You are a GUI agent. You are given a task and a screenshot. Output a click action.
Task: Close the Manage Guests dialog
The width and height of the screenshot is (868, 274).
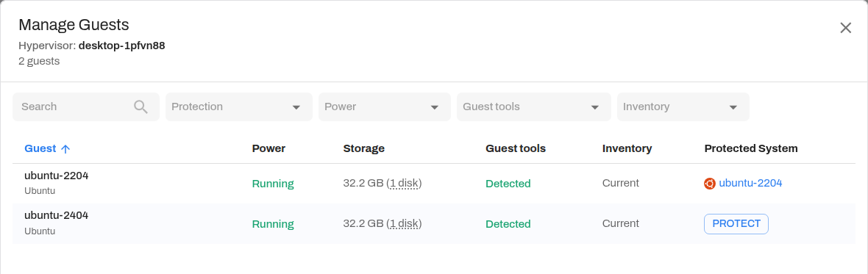[845, 28]
